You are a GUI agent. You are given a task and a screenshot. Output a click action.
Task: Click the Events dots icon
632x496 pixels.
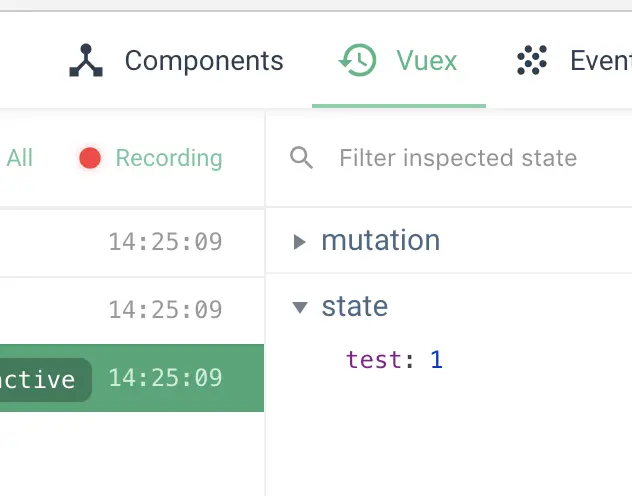tap(533, 61)
